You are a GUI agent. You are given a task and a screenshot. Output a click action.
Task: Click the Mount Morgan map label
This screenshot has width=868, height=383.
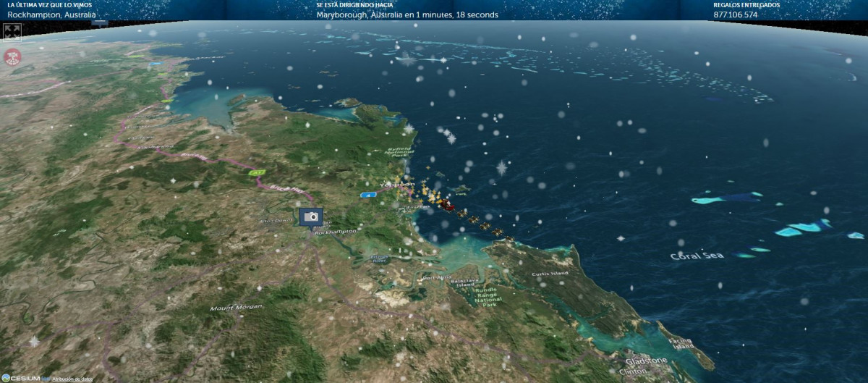coord(236,308)
